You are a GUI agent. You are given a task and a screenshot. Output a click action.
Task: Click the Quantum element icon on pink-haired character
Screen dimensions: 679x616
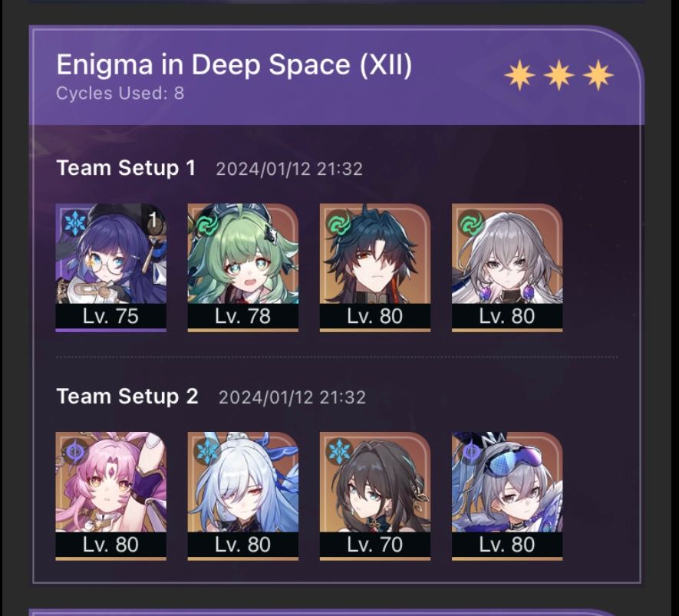coord(75,452)
